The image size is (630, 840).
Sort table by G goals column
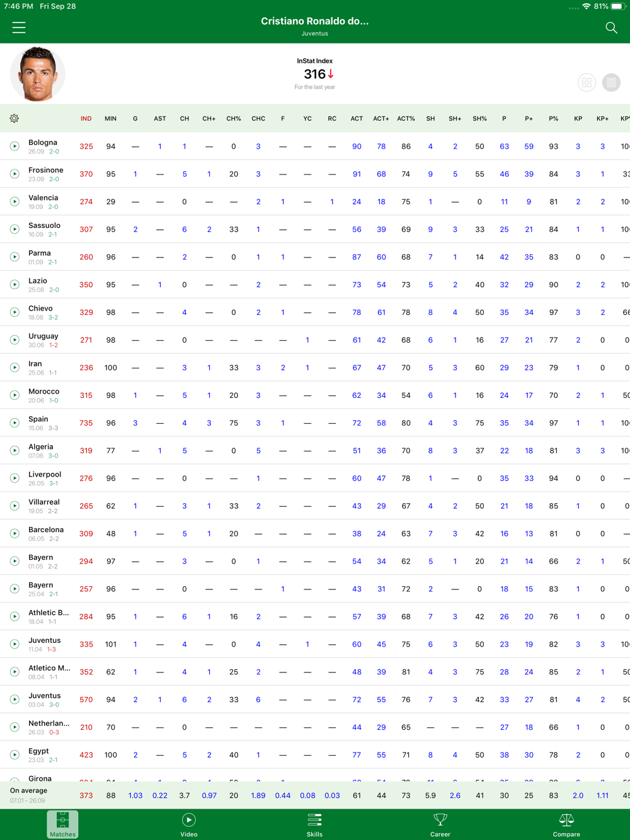point(135,118)
